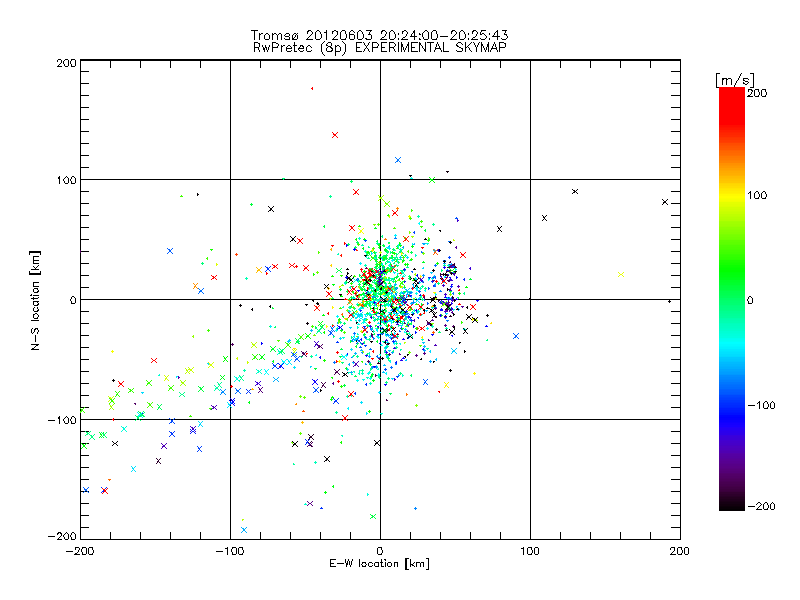
Task: Select the subtitle 'RwPretec (8p) EXPERIMENTAL SKYMAP'
Action: click(380, 48)
